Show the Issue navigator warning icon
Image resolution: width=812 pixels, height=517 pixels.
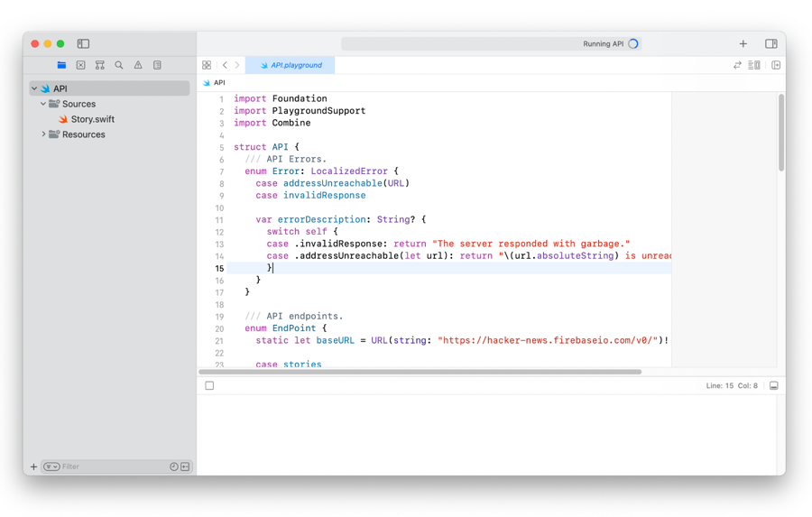pyautogui.click(x=138, y=65)
